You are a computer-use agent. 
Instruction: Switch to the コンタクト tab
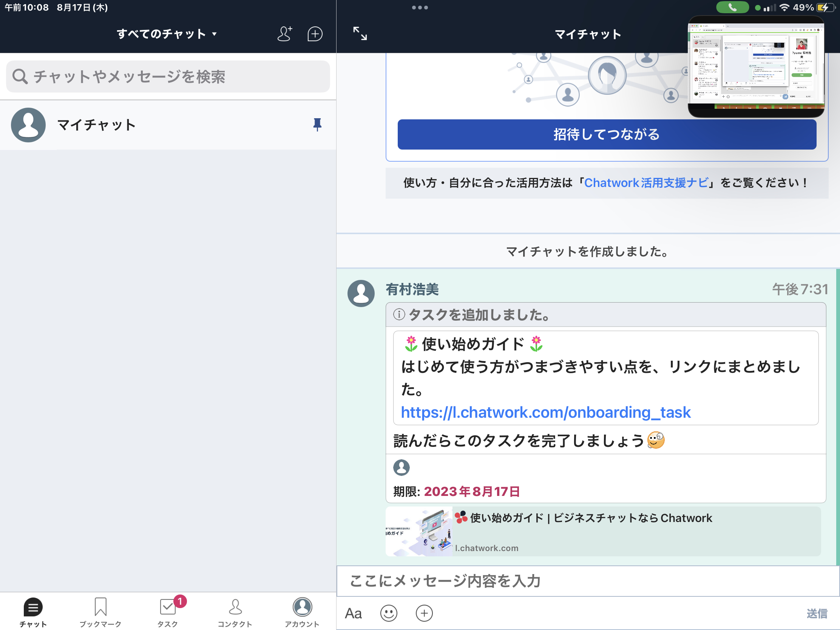[235, 612]
